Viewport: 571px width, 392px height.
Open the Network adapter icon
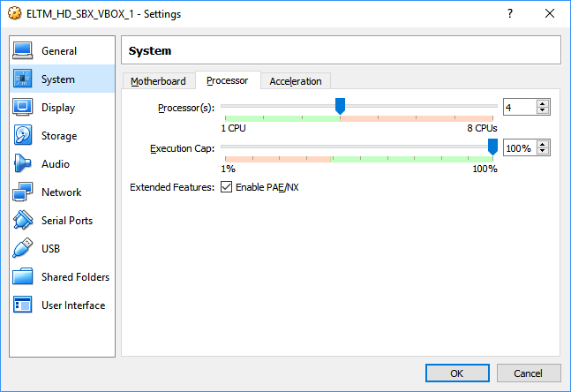(x=23, y=192)
